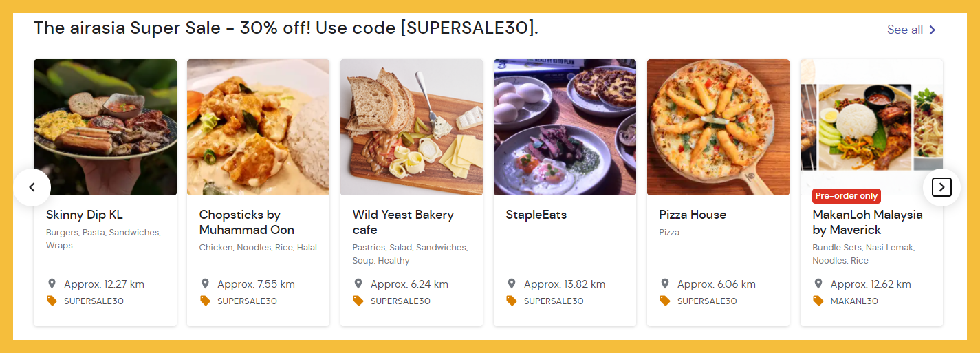The width and height of the screenshot is (980, 353).
Task: Open the See all link
Action: 904,30
